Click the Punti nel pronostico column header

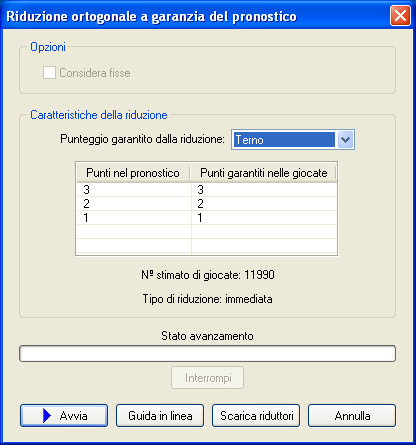133,173
